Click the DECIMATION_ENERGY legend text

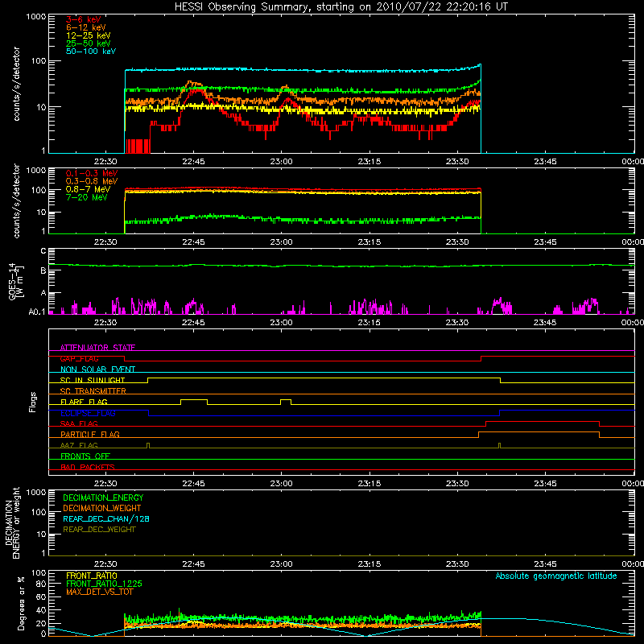103,497
